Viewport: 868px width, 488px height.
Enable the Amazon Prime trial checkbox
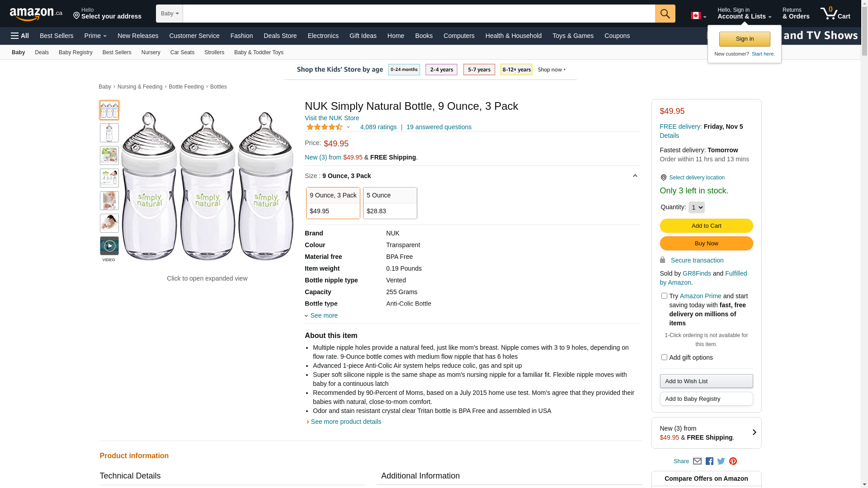(x=664, y=296)
